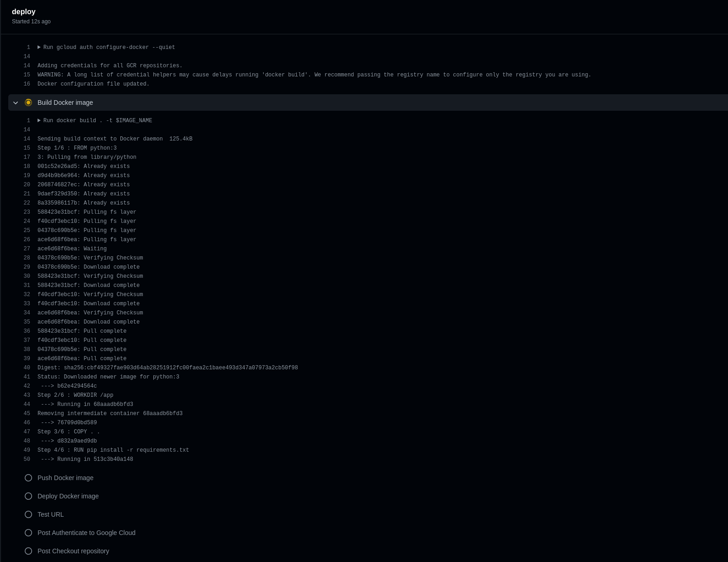The height and width of the screenshot is (562, 728).
Task: Click the in-progress status icon for Build Docker image
Action: (x=28, y=103)
